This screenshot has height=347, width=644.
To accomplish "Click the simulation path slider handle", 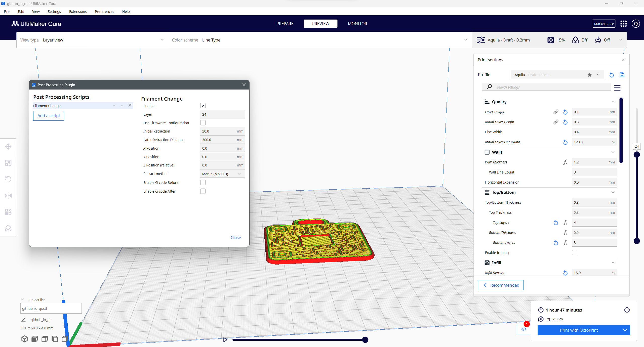I will coord(365,340).
